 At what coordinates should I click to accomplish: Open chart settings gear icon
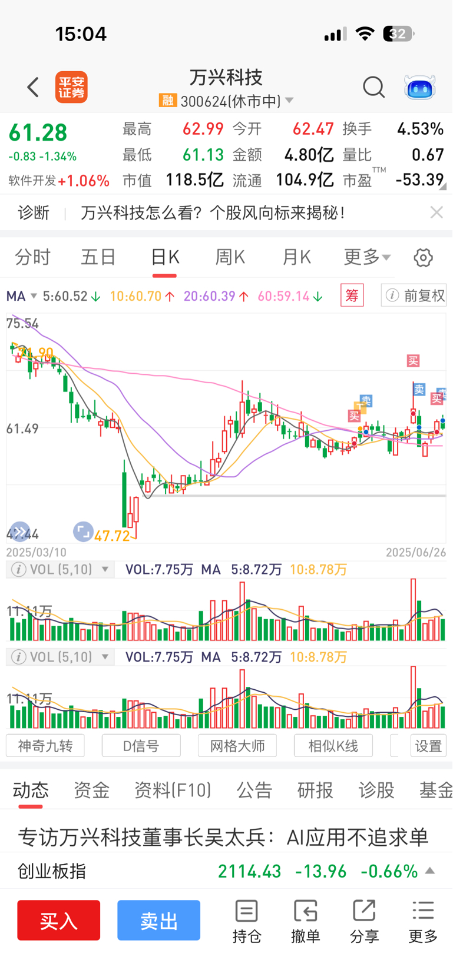[x=423, y=258]
